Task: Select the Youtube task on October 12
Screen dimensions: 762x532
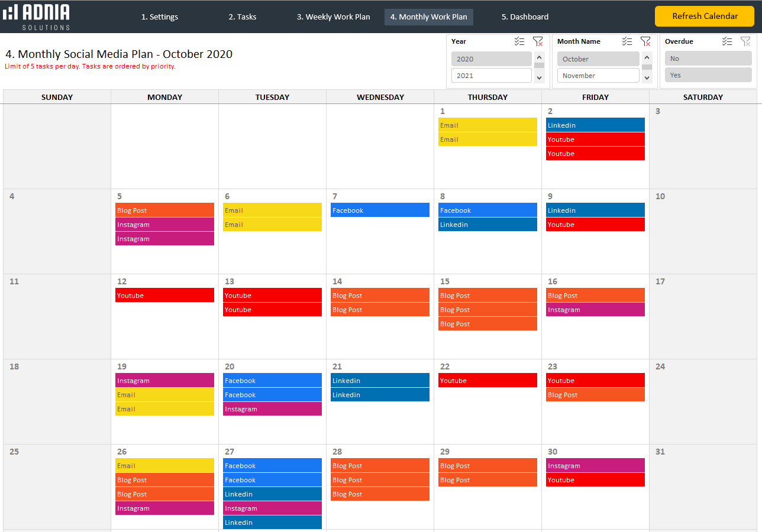Action: [x=164, y=296]
